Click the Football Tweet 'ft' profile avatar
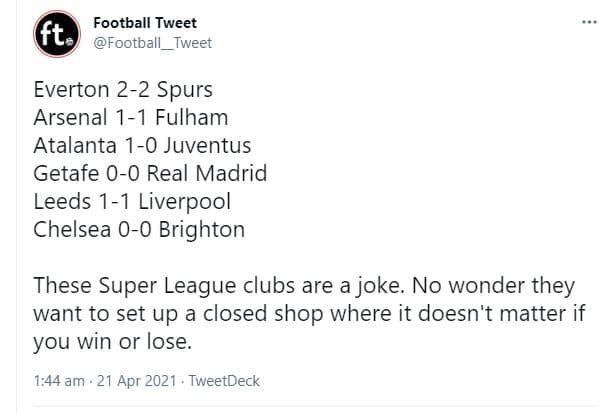Screen dimensions: 611x414 pyautogui.click(x=57, y=34)
